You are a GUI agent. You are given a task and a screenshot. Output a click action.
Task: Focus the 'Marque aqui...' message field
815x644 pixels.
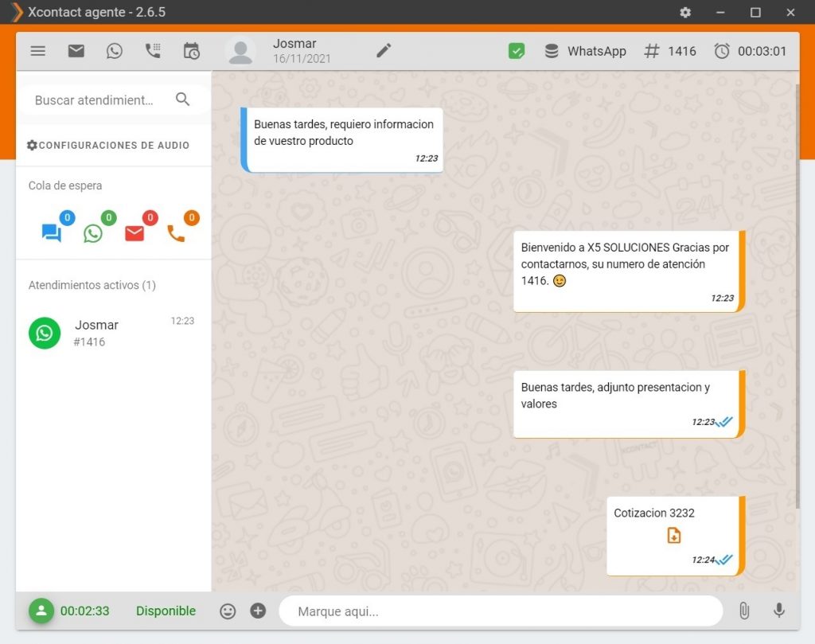[x=501, y=611]
